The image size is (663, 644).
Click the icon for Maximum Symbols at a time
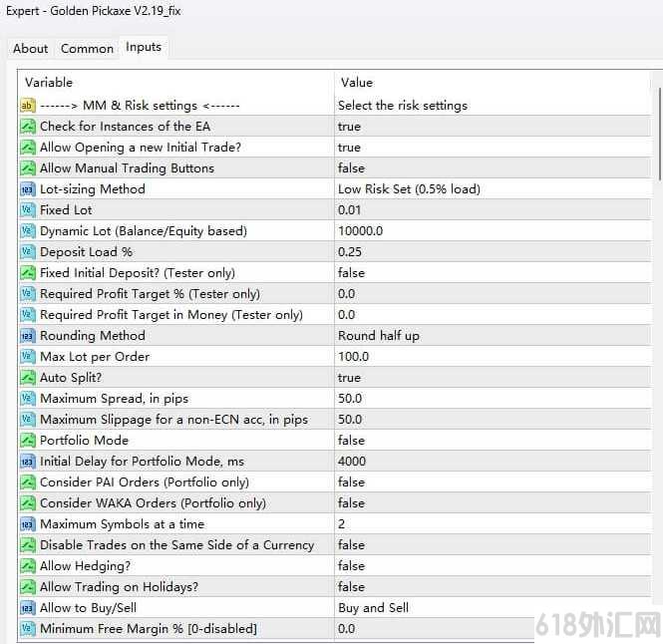28,524
